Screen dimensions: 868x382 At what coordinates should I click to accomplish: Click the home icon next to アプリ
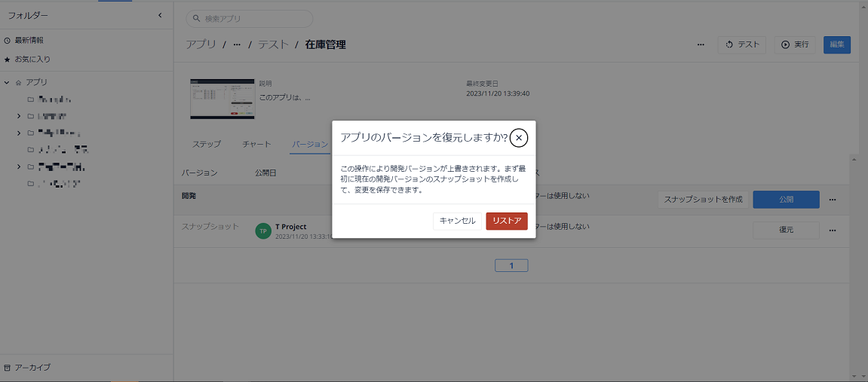[x=18, y=82]
